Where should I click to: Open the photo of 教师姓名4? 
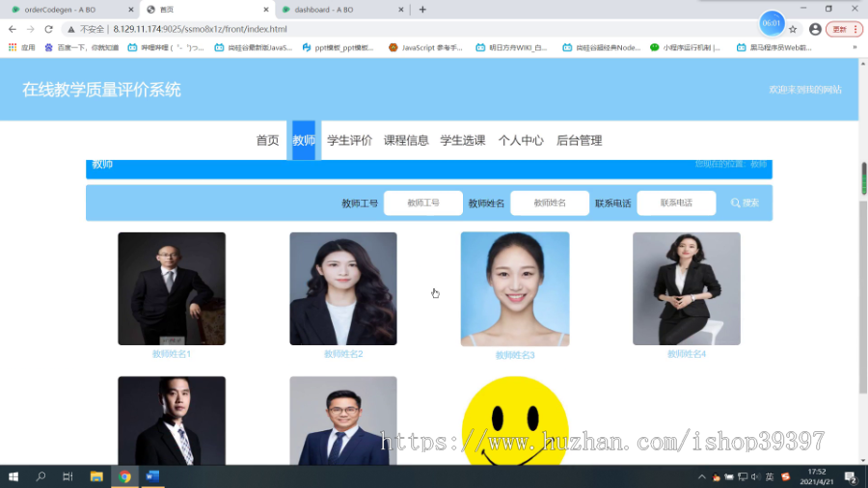(x=687, y=288)
